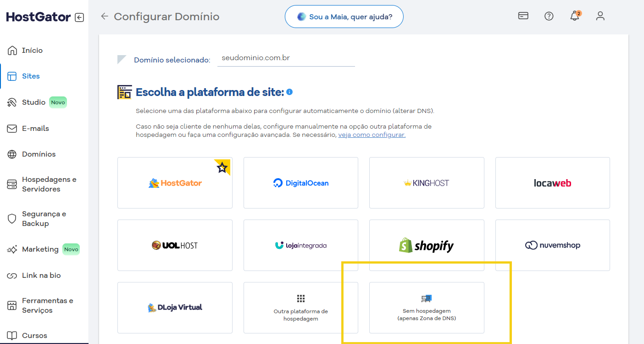Click the Novo badge next to Studio
Image resolution: width=644 pixels, height=344 pixels.
click(x=58, y=102)
